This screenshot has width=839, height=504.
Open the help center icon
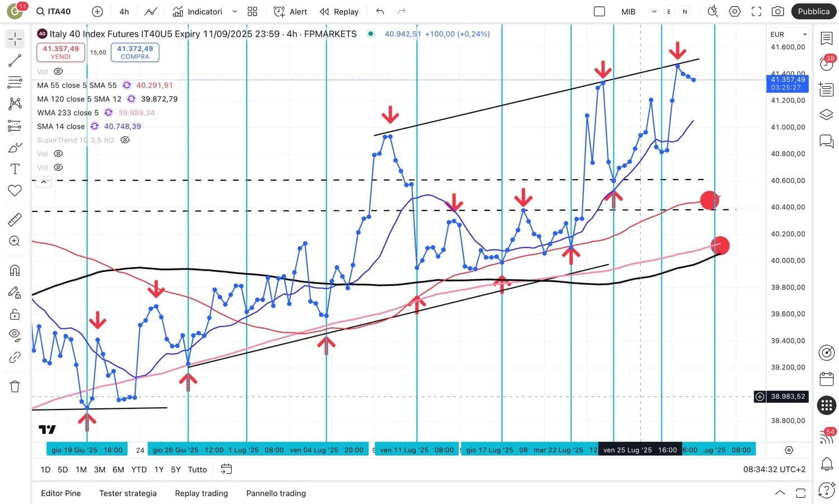click(827, 491)
